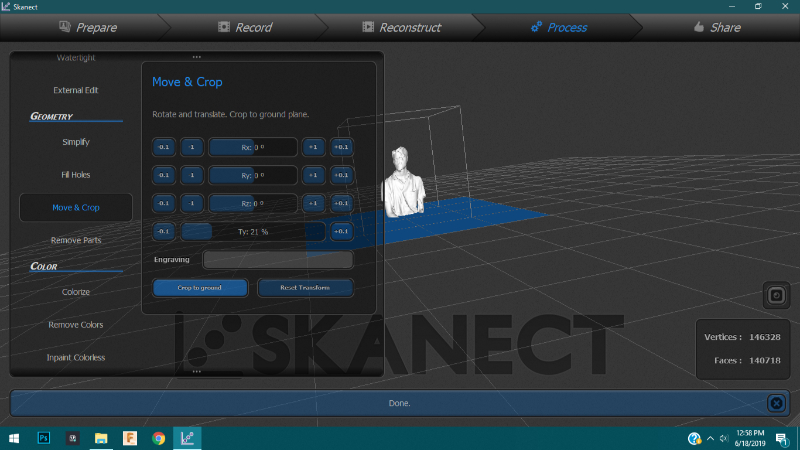Decrease Ty translation by 0.1
Screen dimensions: 800x450
click(163, 231)
